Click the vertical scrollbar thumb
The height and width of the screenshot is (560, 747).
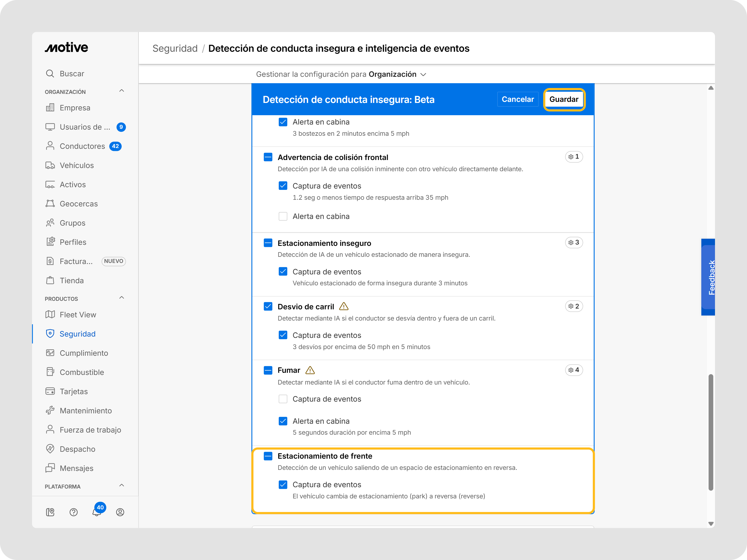tap(710, 432)
